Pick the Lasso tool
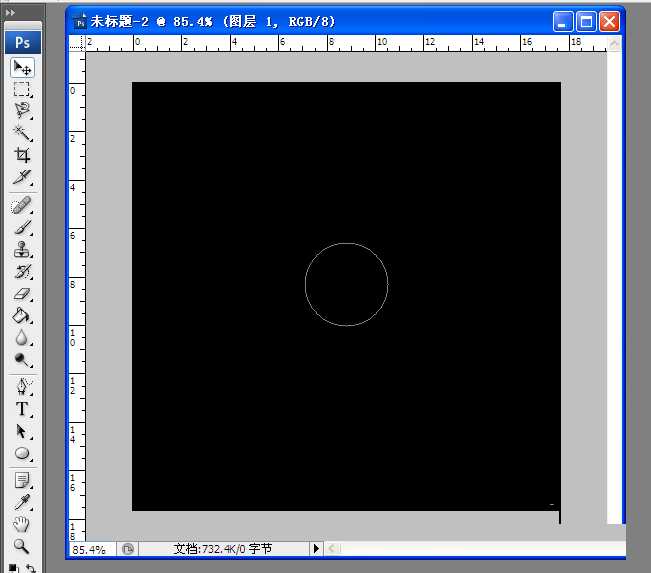The width and height of the screenshot is (651, 573). tap(21, 111)
